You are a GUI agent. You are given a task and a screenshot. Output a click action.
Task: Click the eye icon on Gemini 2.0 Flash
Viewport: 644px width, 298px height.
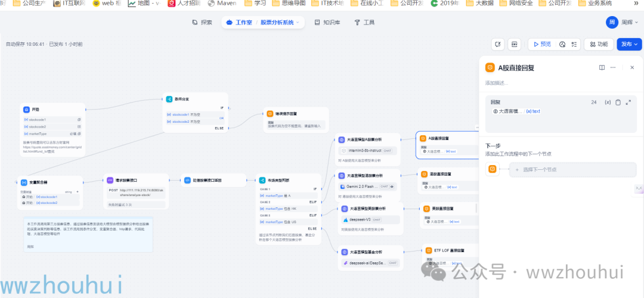(x=392, y=187)
